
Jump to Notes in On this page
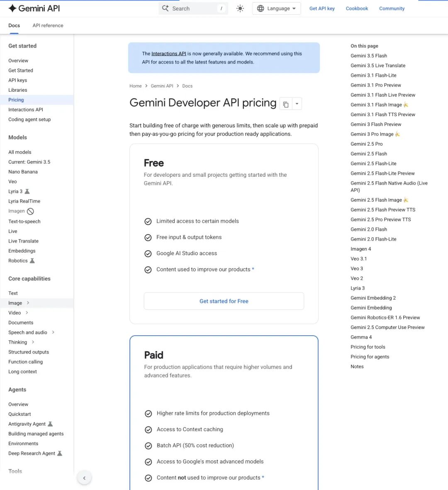357,366
